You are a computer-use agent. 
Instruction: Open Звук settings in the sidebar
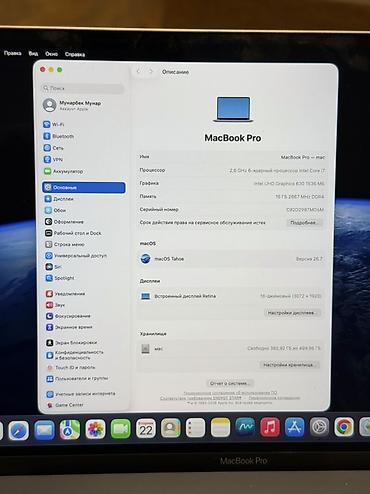pyautogui.click(x=55, y=305)
